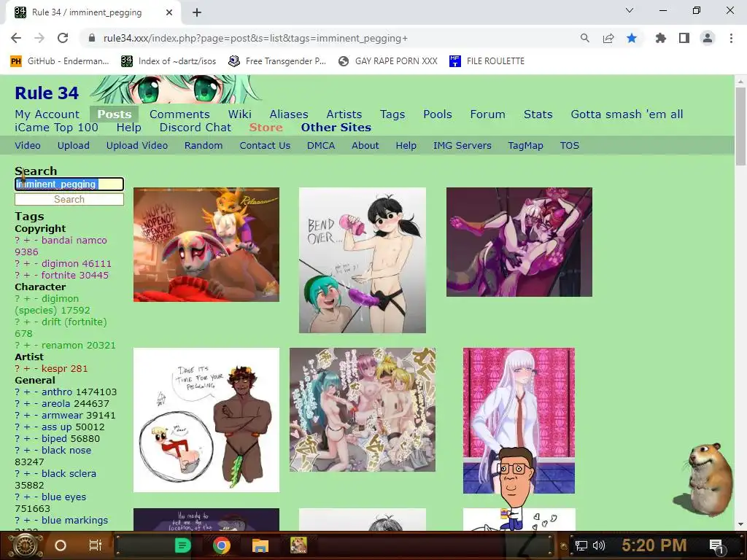Image resolution: width=747 pixels, height=560 pixels.
Task: Open the TOS link
Action: pos(569,146)
